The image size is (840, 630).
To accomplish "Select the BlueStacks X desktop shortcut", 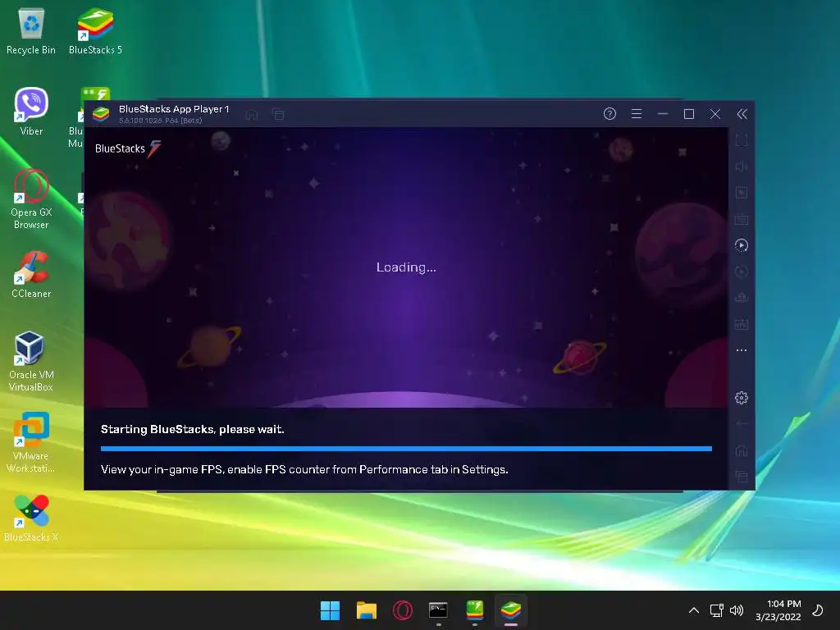I will click(x=31, y=518).
